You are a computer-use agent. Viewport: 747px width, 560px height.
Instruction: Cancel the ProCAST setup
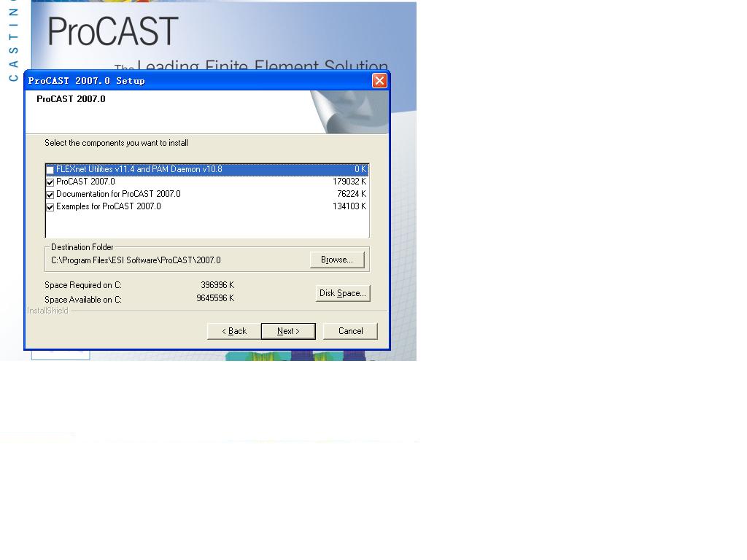click(350, 331)
